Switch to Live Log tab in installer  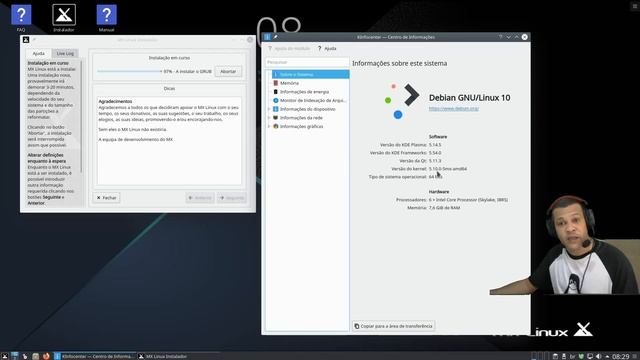[65, 53]
